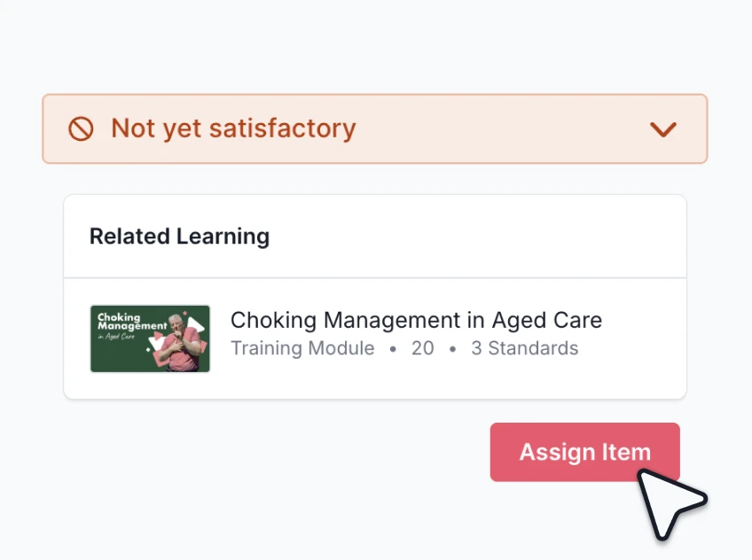The image size is (752, 560).
Task: Collapse the satisfactory status dropdown
Action: pos(663,129)
